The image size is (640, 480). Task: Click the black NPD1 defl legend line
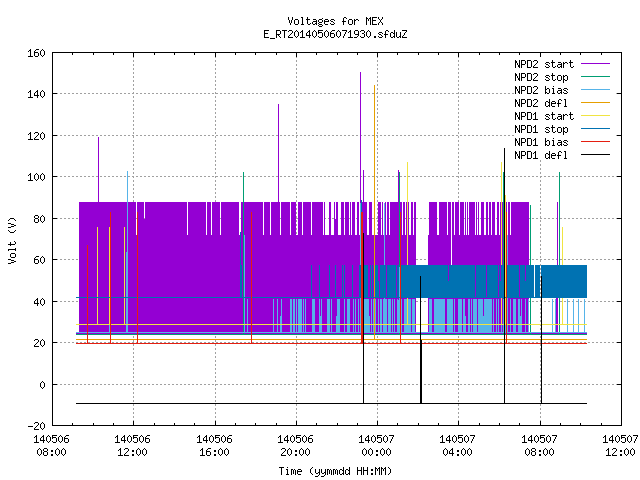(x=595, y=155)
